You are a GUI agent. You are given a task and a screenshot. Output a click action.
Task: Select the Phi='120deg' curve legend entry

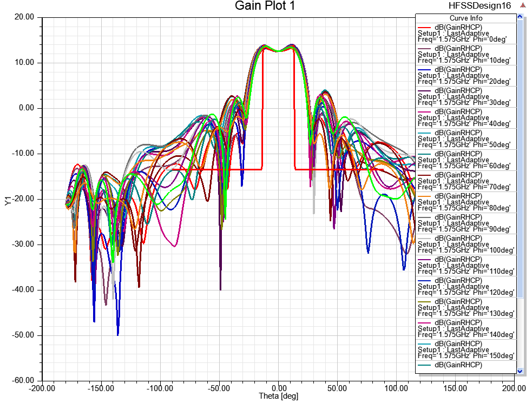(466, 286)
